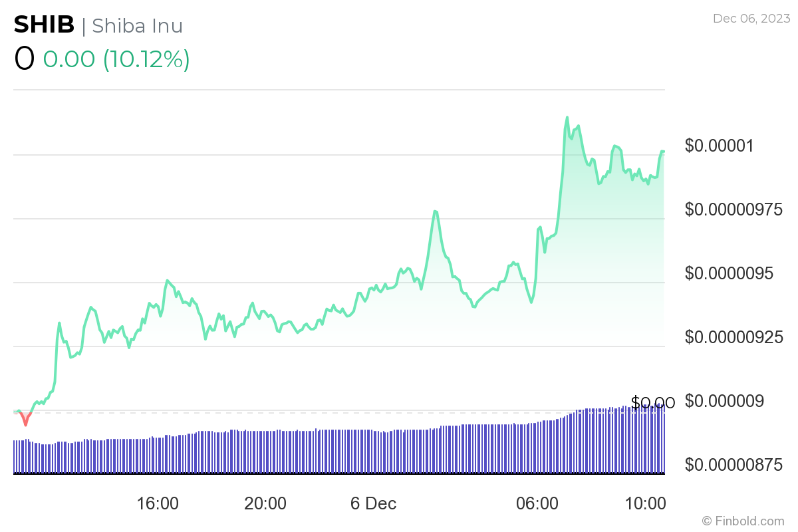Click the 10:00 time axis label
The image size is (798, 532).
coord(645,503)
